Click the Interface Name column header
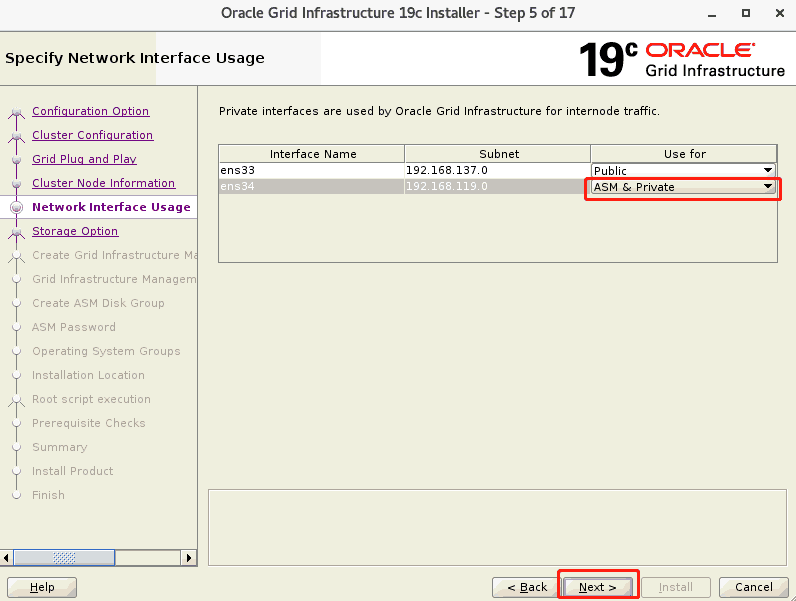The width and height of the screenshot is (796, 601). [x=312, y=154]
